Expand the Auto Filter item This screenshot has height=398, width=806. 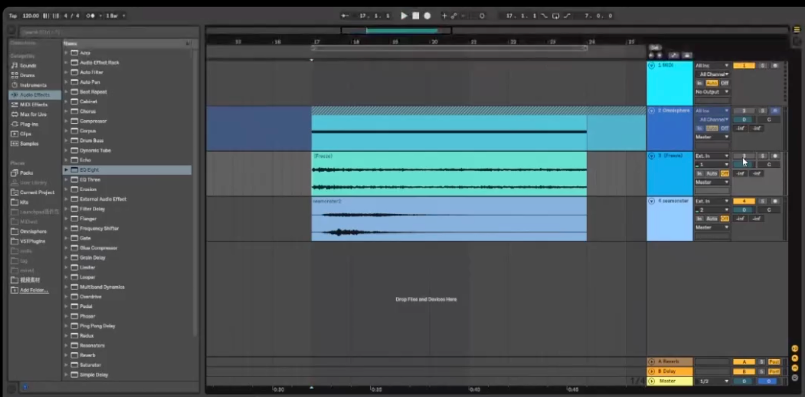(x=66, y=72)
